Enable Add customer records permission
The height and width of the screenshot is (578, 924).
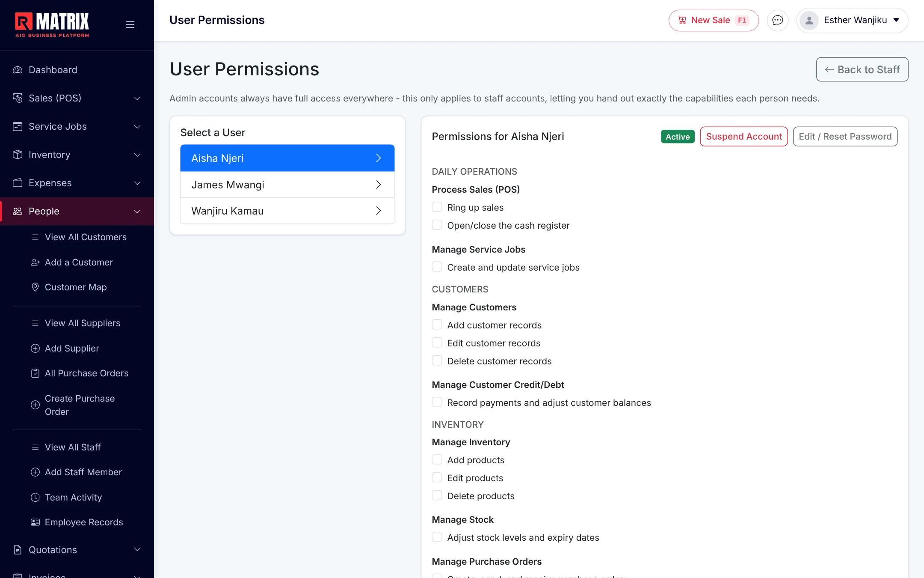(x=437, y=325)
